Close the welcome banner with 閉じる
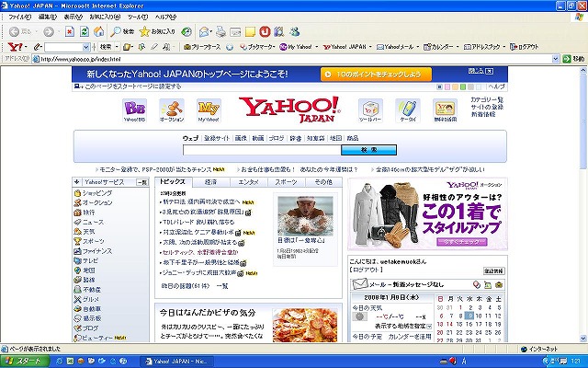Image resolution: width=588 pixels, height=368 pixels. click(x=481, y=71)
